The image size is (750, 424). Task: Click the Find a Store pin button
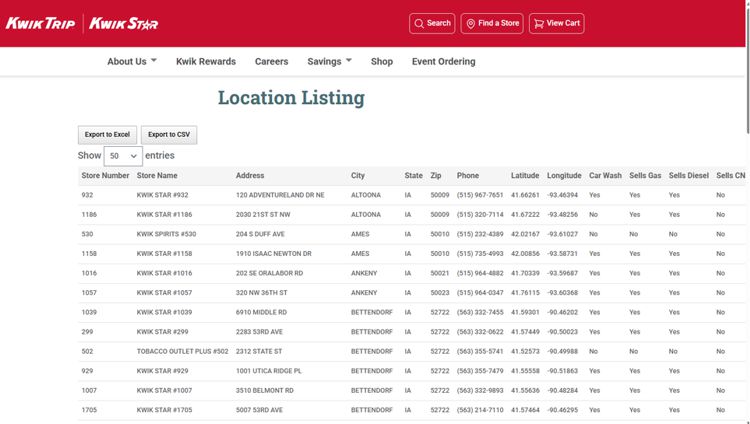click(x=492, y=23)
